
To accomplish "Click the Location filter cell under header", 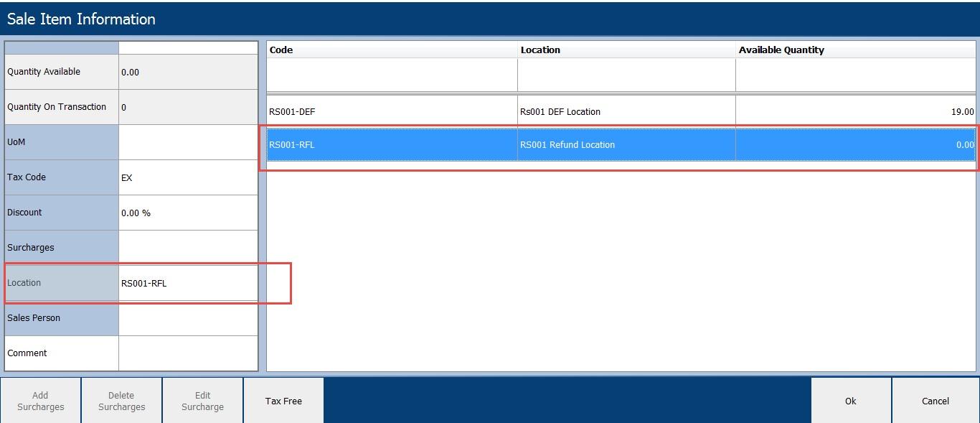I will click(626, 75).
